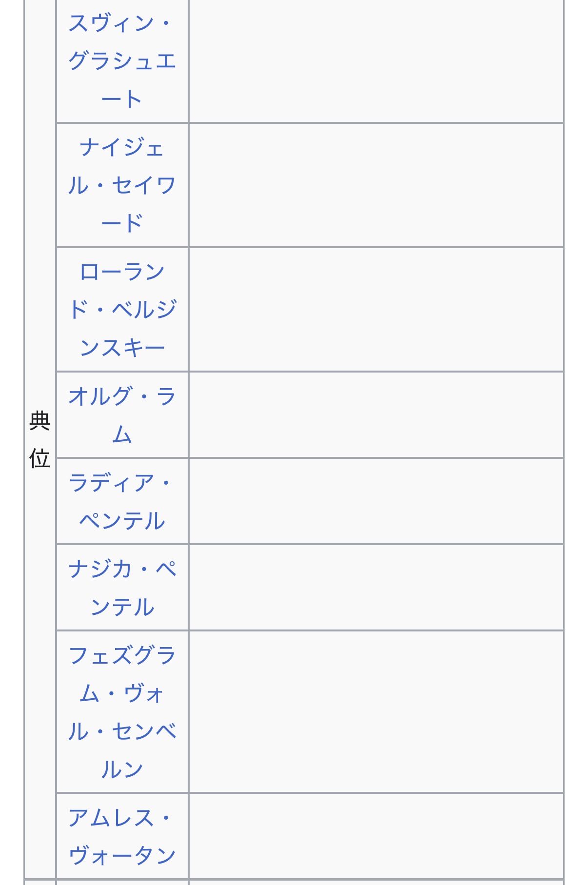Click the 典 character in row header

tap(40, 421)
